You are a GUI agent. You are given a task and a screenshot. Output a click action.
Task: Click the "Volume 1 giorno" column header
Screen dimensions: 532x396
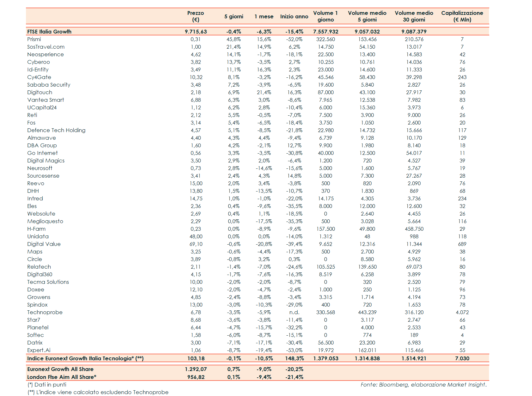pyautogui.click(x=325, y=16)
